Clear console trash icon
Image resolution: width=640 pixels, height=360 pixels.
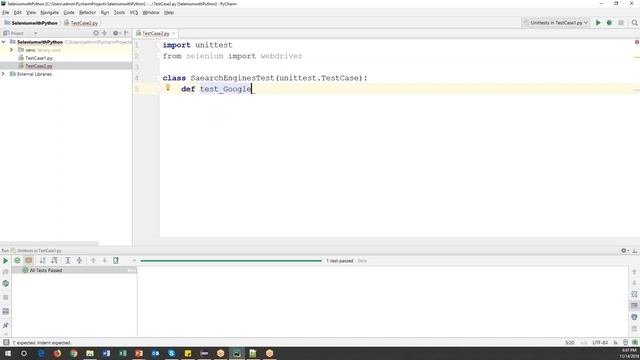pos(634,329)
